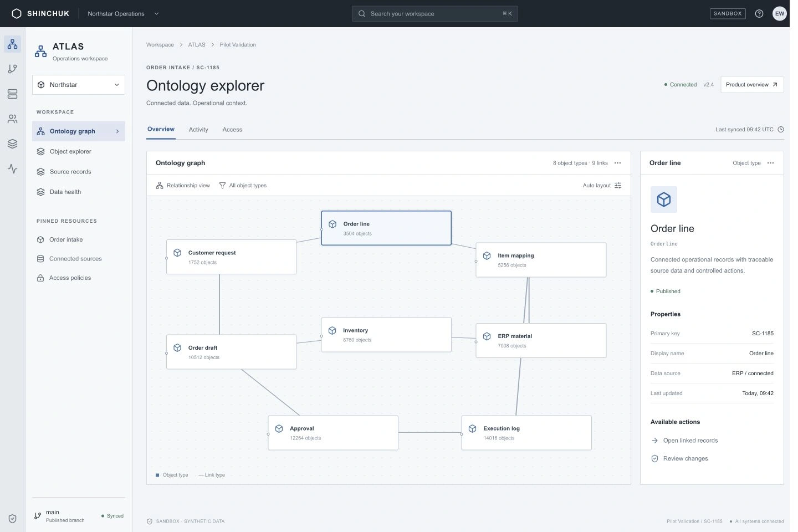Screen dimensions: 798x532
Task: Switch to the Overview tab
Action: [x=161, y=129]
